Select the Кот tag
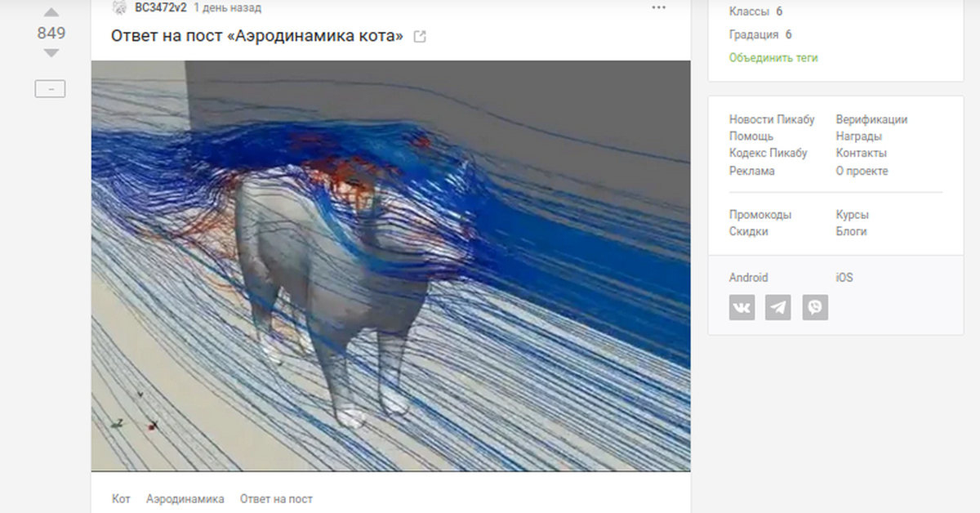The height and width of the screenshot is (513, 980). pos(121,499)
